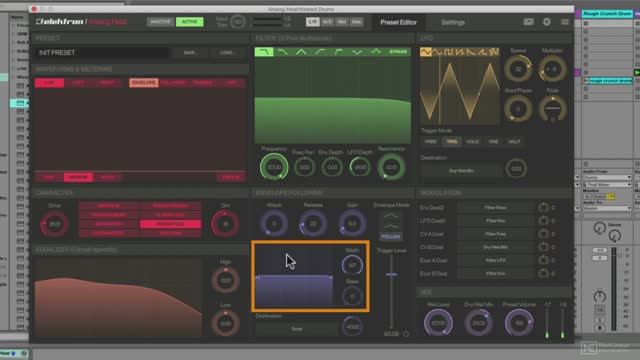This screenshot has height=360, width=640.
Task: Open the Envelope Follower Destination dropdown
Action: click(x=297, y=329)
